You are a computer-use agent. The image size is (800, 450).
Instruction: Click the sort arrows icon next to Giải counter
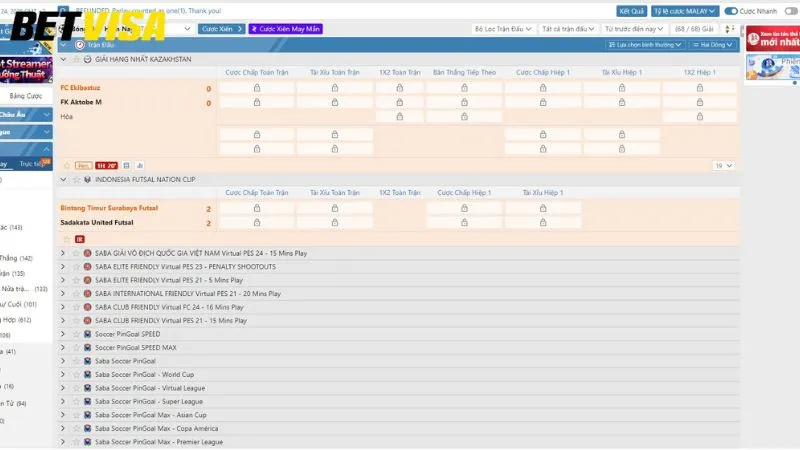click(x=730, y=29)
